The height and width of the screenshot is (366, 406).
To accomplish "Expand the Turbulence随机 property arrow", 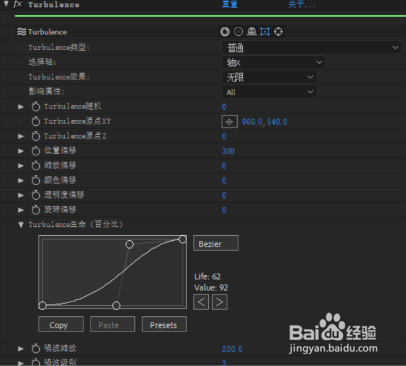I will [21, 107].
